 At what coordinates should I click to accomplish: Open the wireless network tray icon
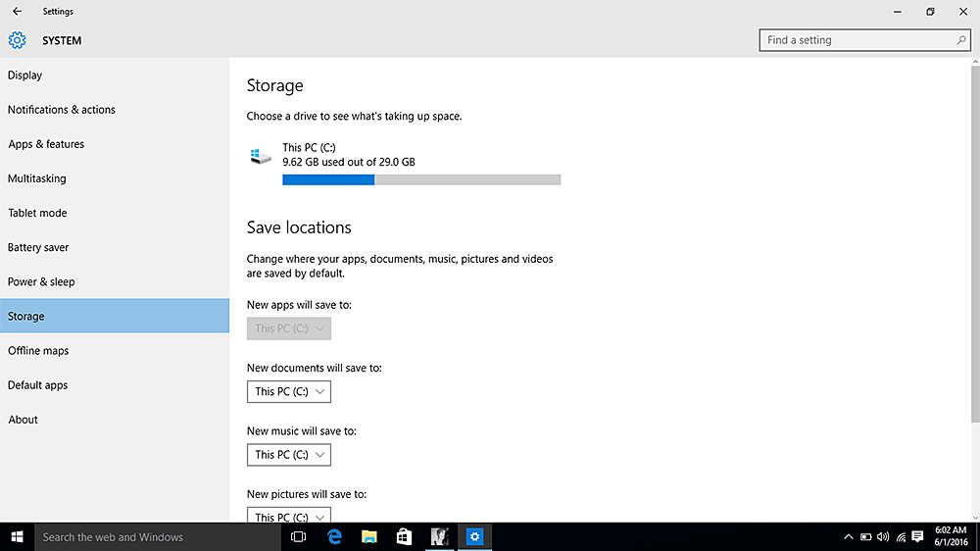click(901, 536)
